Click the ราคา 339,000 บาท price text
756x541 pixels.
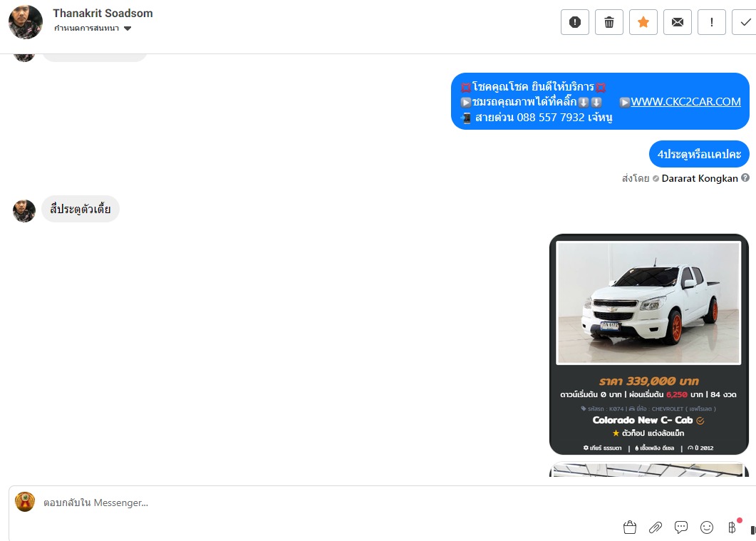(649, 381)
